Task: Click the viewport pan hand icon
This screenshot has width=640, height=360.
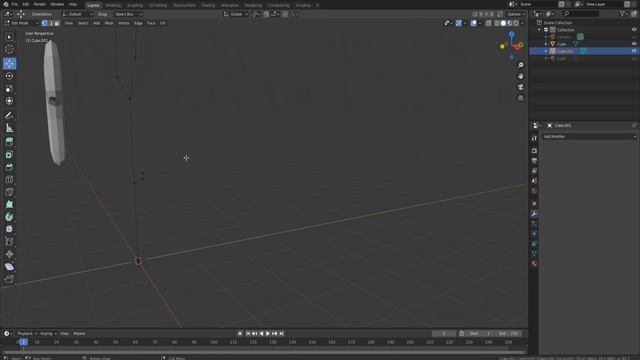Action: click(521, 76)
